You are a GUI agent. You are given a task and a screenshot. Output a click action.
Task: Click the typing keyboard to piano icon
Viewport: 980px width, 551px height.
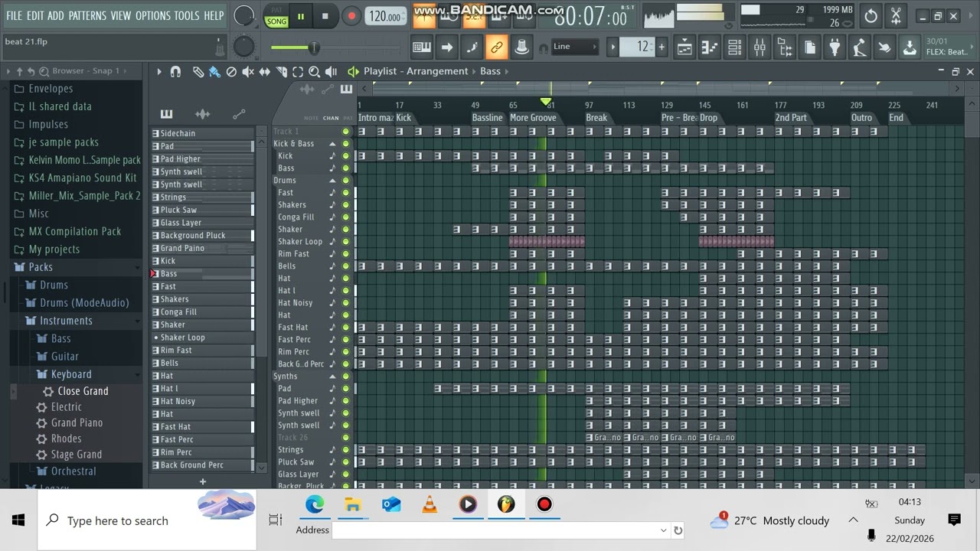click(x=422, y=47)
